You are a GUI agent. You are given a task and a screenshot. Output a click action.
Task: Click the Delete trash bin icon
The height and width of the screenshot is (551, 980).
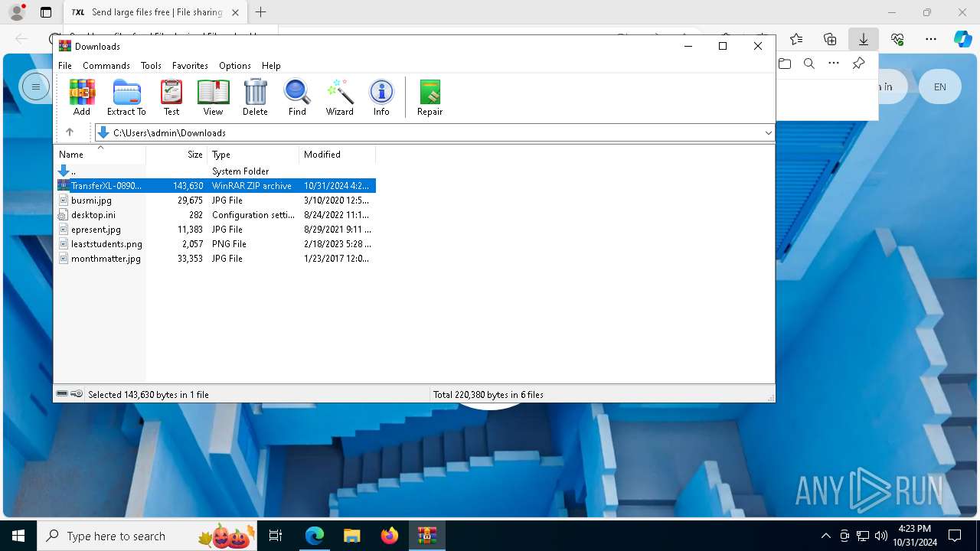click(x=255, y=97)
